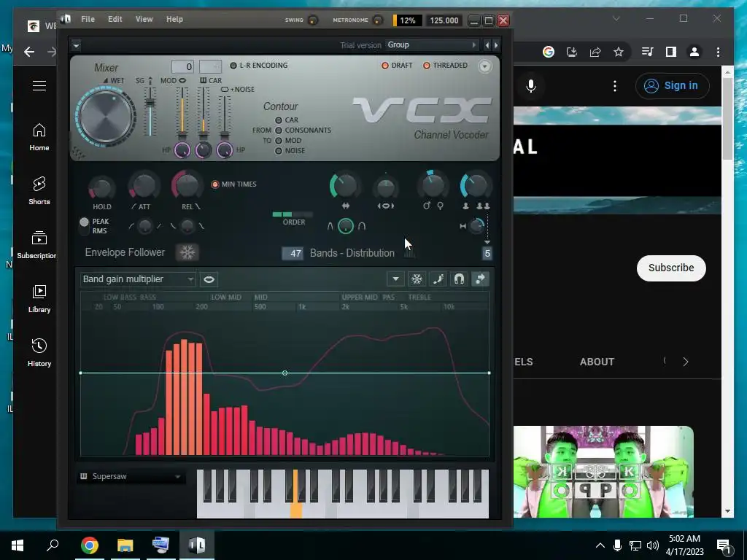Bookmark this page with the star icon
Image resolution: width=747 pixels, height=560 pixels.
(619, 52)
